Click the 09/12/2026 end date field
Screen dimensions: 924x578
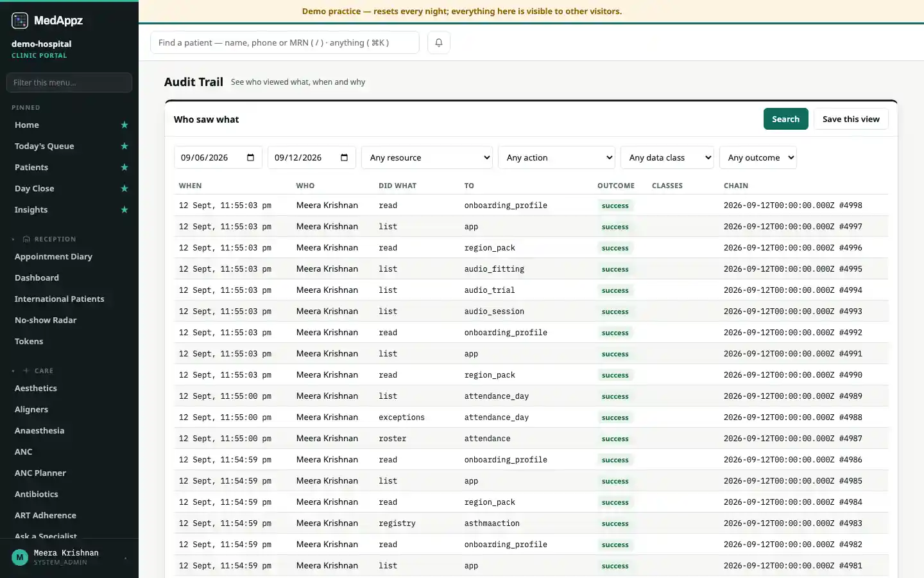tap(312, 157)
